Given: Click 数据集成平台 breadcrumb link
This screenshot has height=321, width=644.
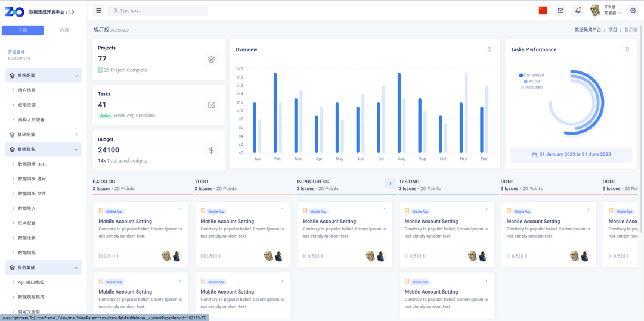Looking at the screenshot, I should tap(588, 30).
